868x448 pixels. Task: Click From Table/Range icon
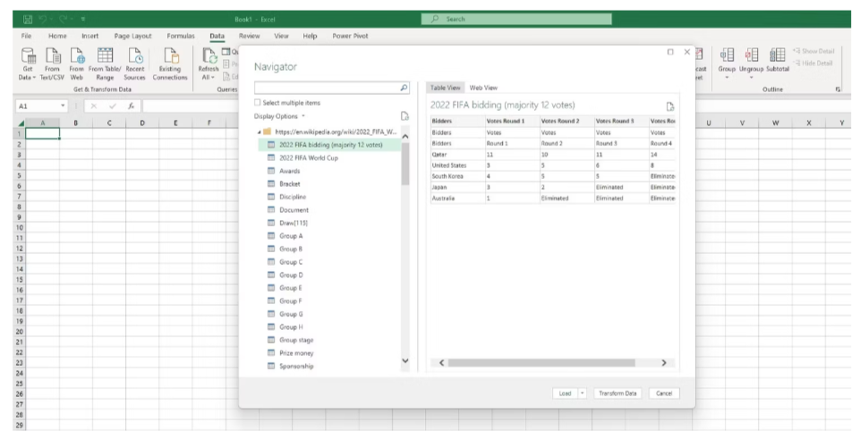tap(105, 55)
